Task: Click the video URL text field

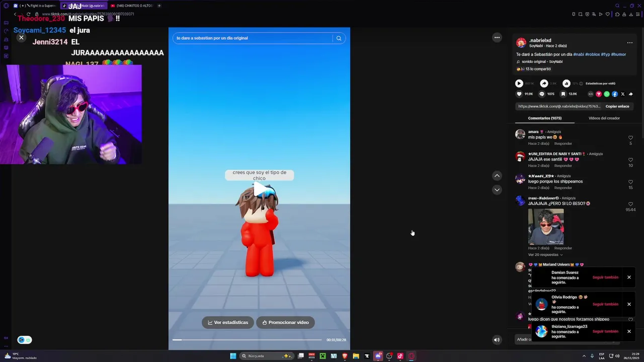Action: [559, 107]
